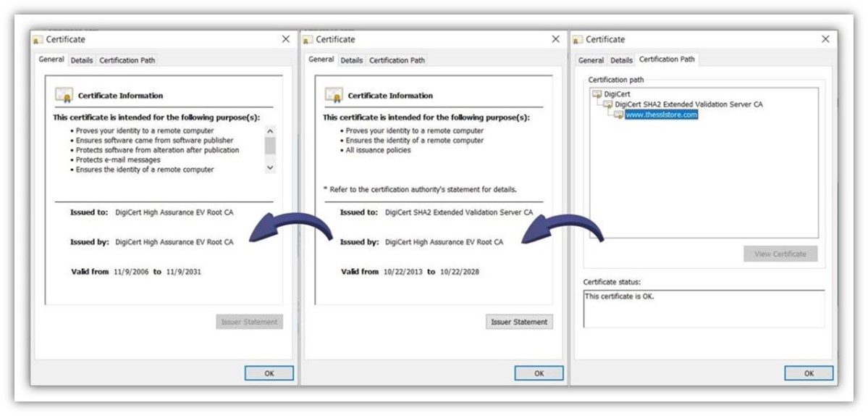This screenshot has width=868, height=416.
Task: Open Certification Path tab in middle window
Action: 397,60
